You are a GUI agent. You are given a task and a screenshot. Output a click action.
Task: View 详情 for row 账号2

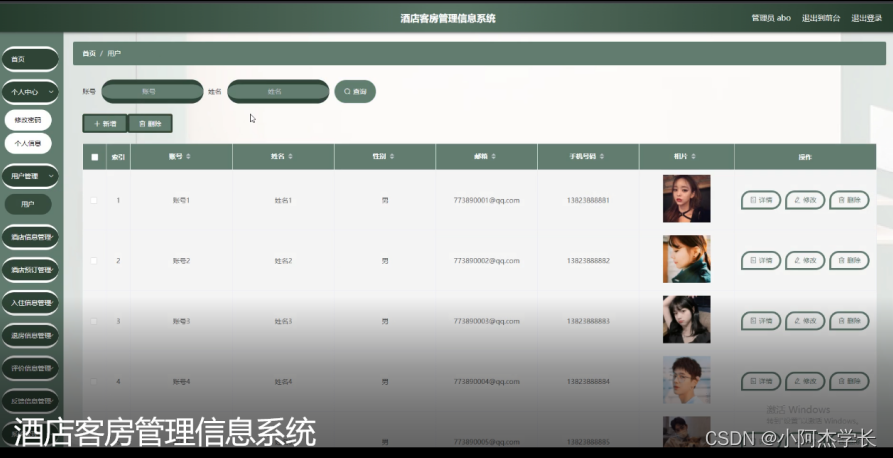tap(761, 261)
